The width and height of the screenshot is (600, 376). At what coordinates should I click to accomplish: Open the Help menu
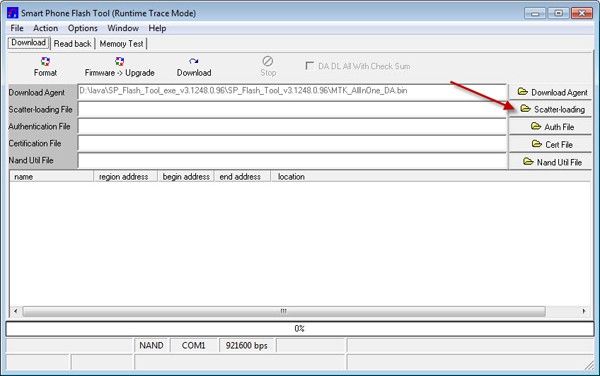click(x=157, y=28)
